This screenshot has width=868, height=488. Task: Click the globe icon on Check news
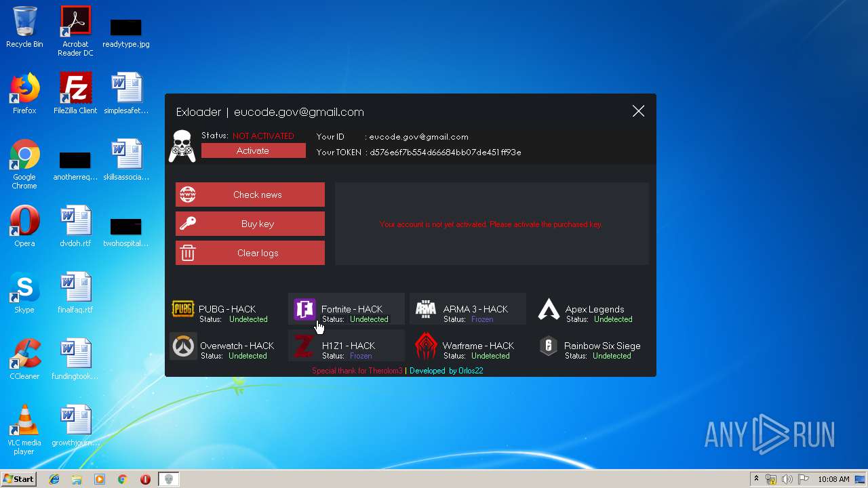(188, 195)
